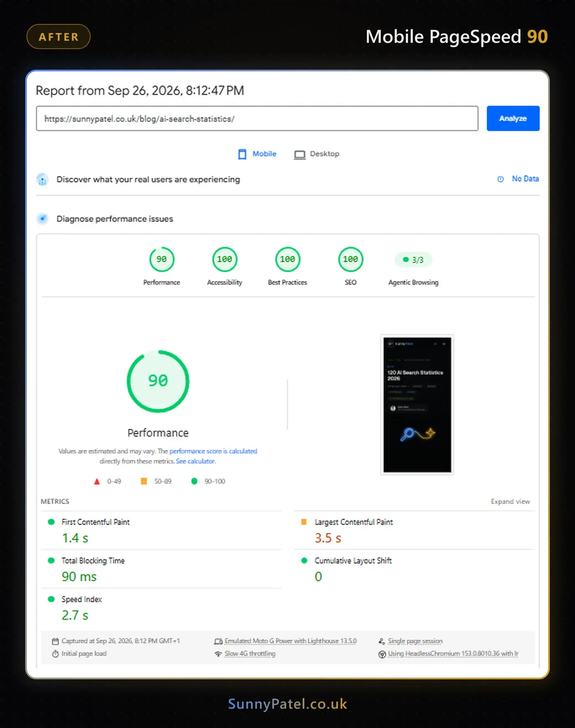This screenshot has width=575, height=728.
Task: Click the page screenshot thumbnail
Action: tap(417, 405)
